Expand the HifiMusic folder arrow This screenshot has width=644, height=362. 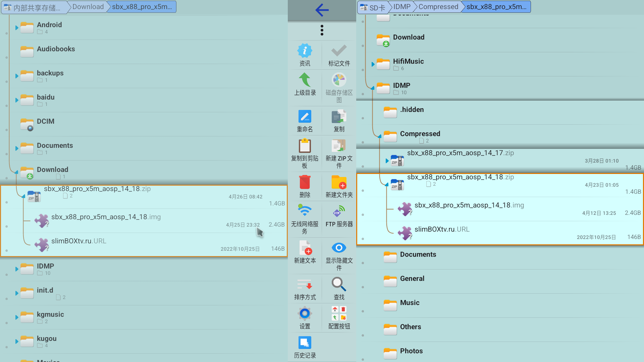pos(373,64)
